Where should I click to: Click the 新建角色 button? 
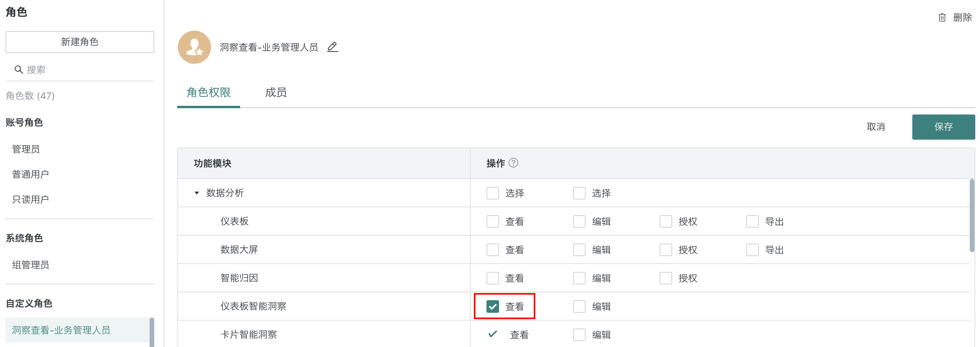(80, 42)
